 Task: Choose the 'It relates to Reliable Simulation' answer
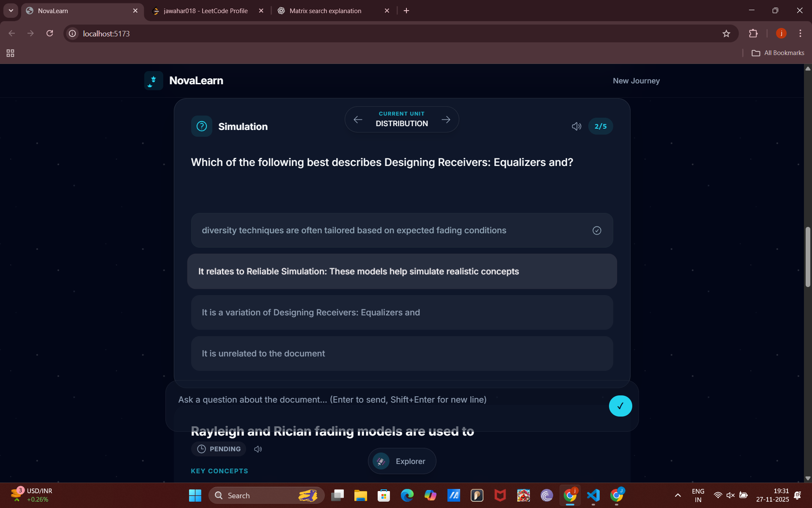tap(402, 271)
